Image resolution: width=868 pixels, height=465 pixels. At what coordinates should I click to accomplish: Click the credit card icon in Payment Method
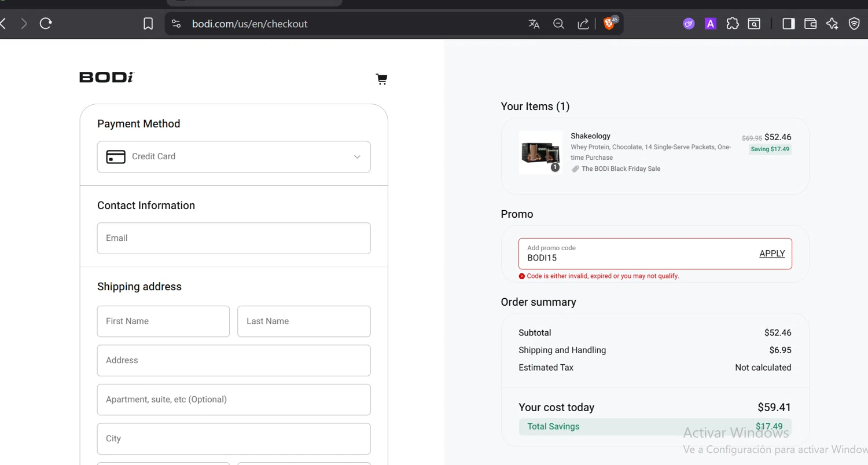click(x=116, y=156)
